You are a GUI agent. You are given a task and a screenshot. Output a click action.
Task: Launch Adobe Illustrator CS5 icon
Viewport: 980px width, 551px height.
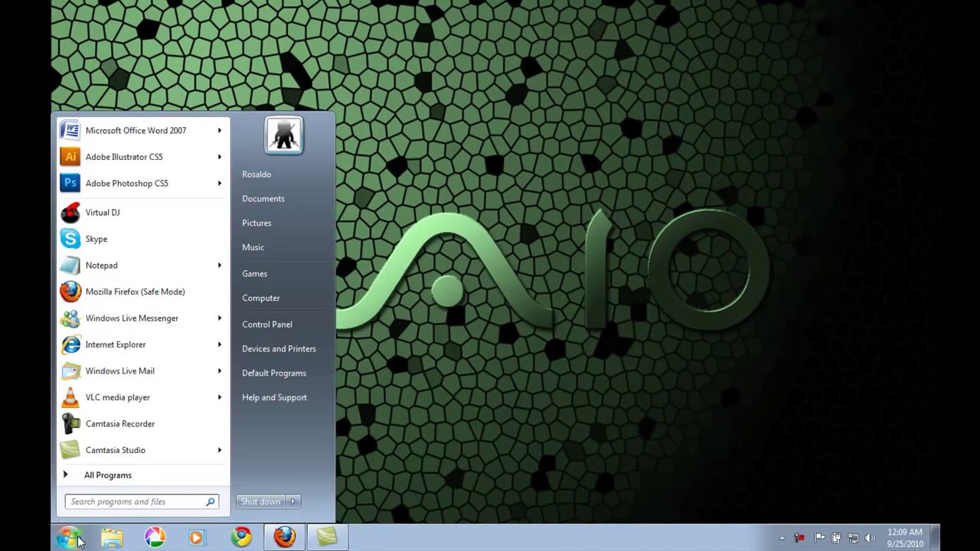click(70, 157)
